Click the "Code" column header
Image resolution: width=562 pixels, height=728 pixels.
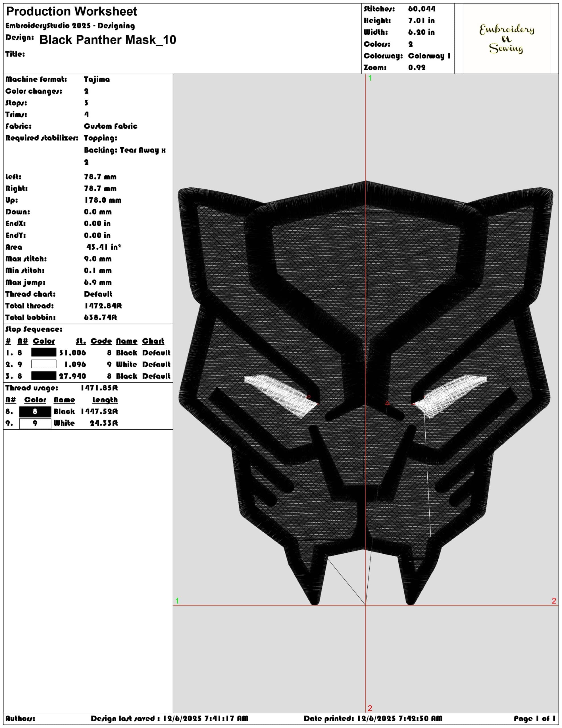[x=101, y=341]
